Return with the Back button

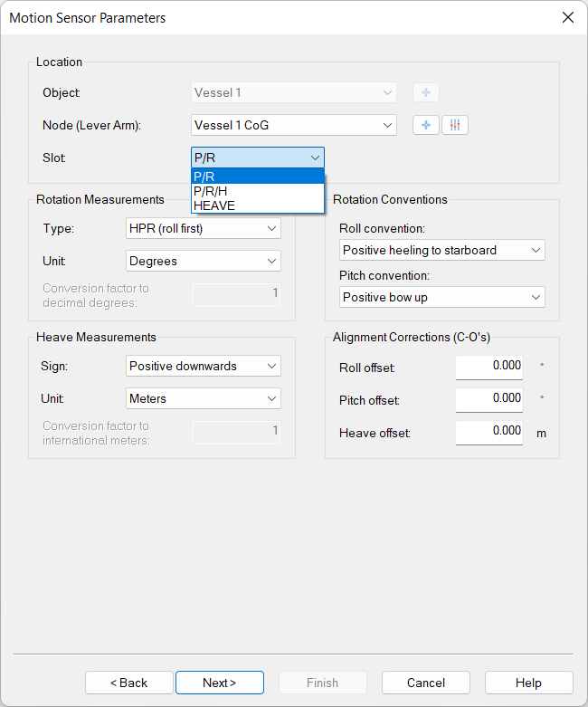[x=128, y=683]
